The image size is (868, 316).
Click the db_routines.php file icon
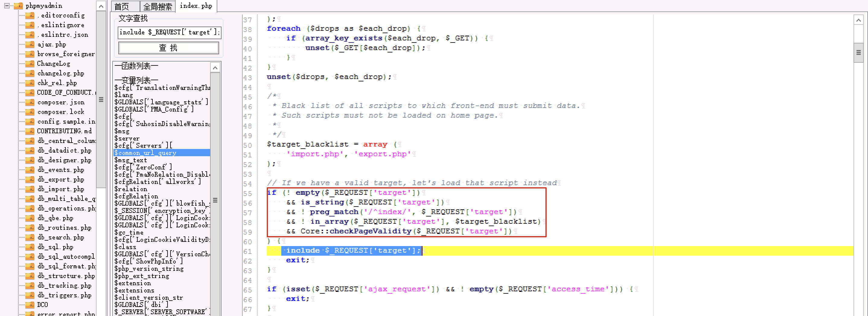[x=30, y=227]
